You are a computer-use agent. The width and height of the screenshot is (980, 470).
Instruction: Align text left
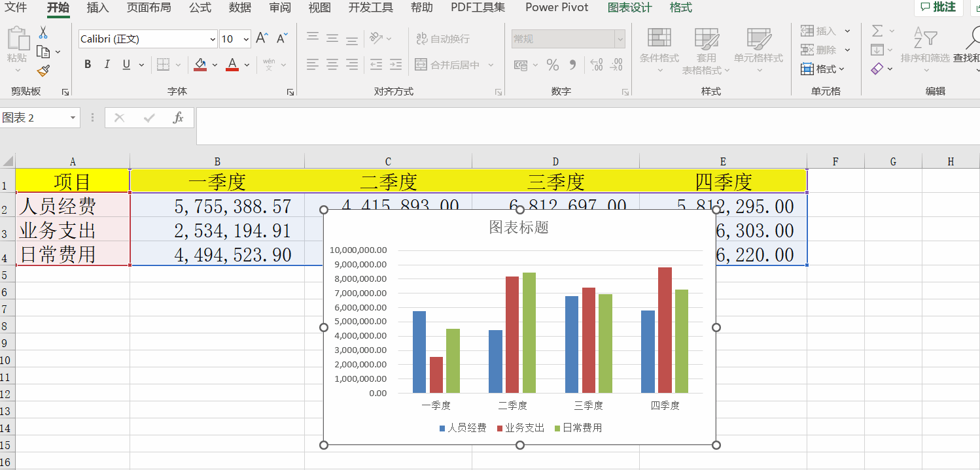pyautogui.click(x=313, y=64)
